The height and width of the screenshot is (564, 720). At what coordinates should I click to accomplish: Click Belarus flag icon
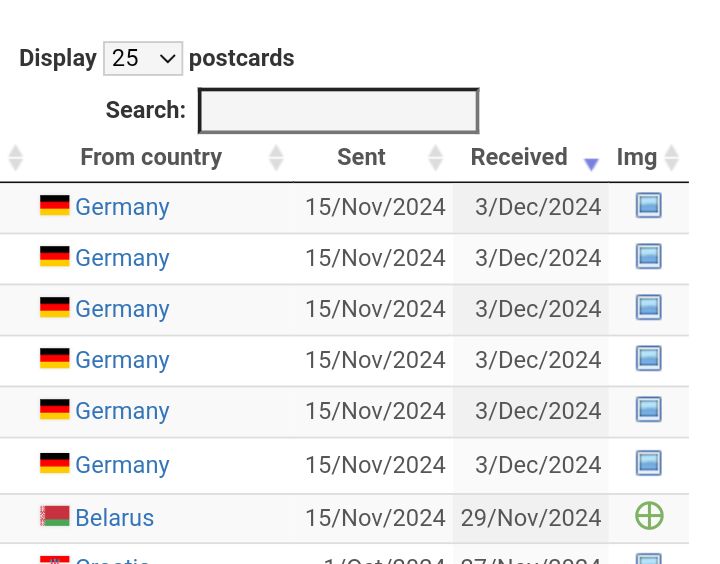pos(55,516)
